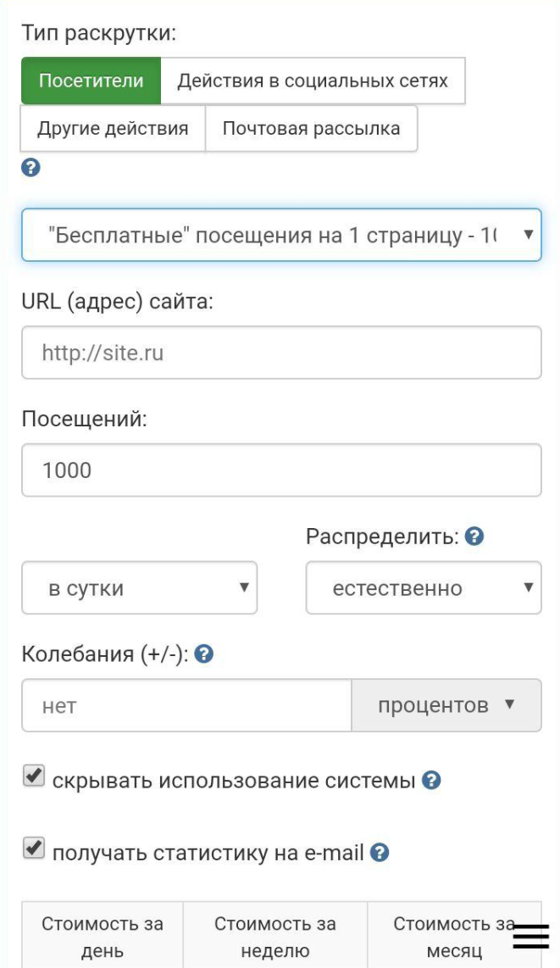This screenshot has width=560, height=968.
Task: Click help icon beside Колебания (+/-)
Action: pos(203,654)
